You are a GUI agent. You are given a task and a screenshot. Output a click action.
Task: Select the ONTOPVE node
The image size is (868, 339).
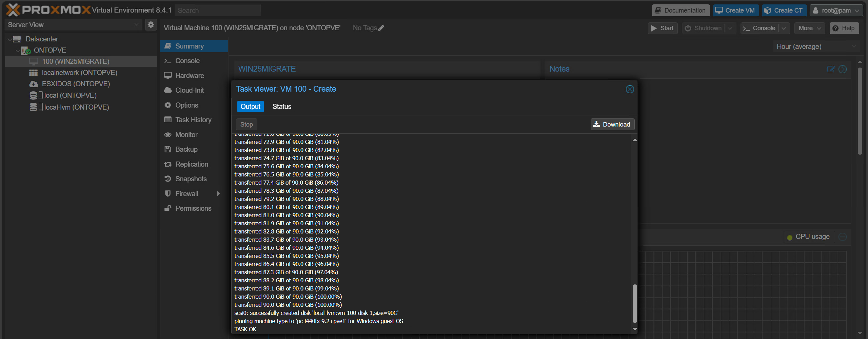pyautogui.click(x=50, y=50)
